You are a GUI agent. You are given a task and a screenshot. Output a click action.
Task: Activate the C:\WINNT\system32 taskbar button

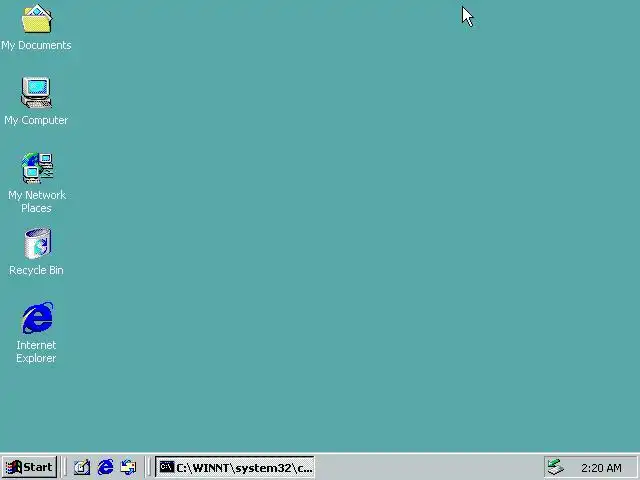point(235,467)
